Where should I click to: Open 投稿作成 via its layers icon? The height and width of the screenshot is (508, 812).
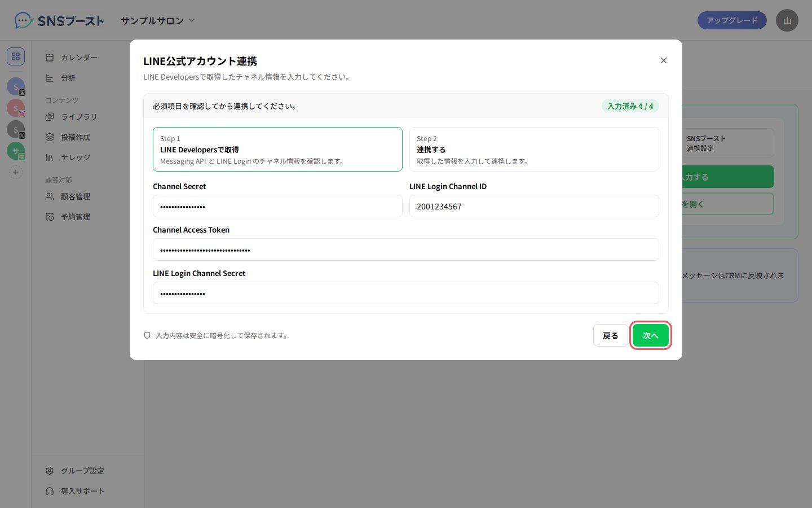pos(50,137)
